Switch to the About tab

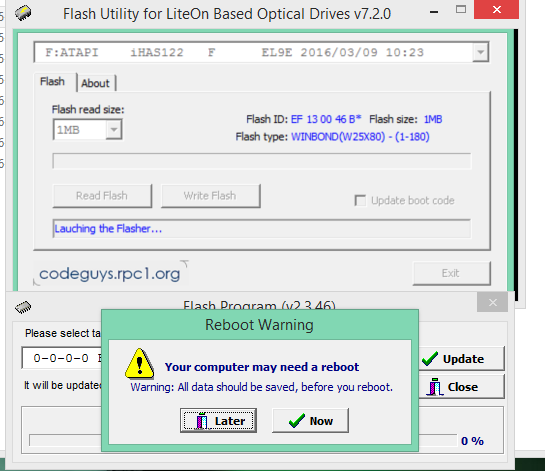click(x=95, y=83)
